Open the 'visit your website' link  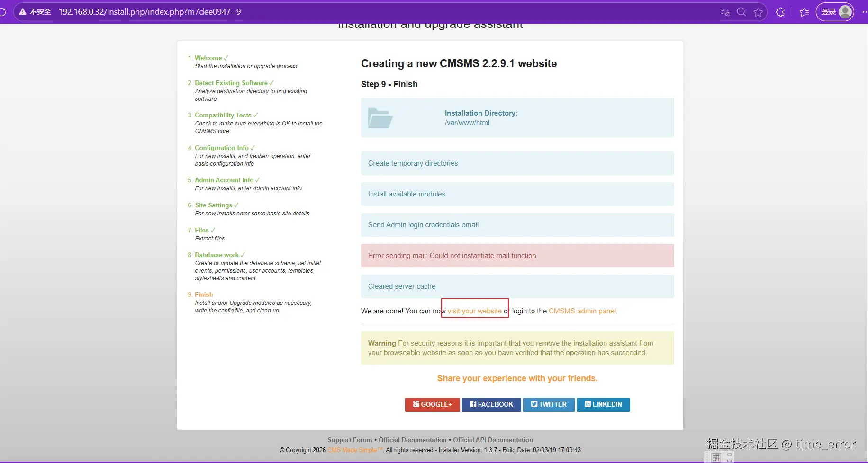point(474,311)
